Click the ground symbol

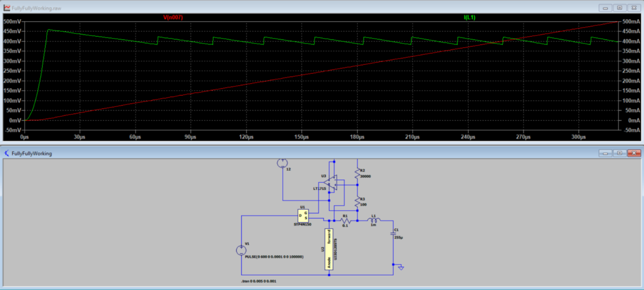(401, 267)
